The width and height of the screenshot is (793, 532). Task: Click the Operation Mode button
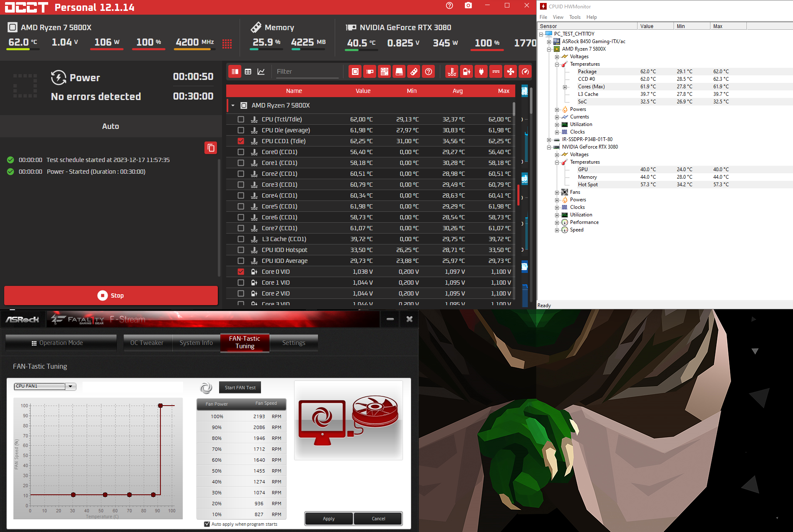[61, 343]
